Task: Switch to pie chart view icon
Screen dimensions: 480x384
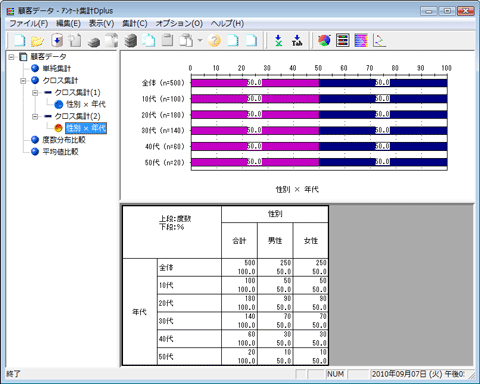Action: coord(324,41)
